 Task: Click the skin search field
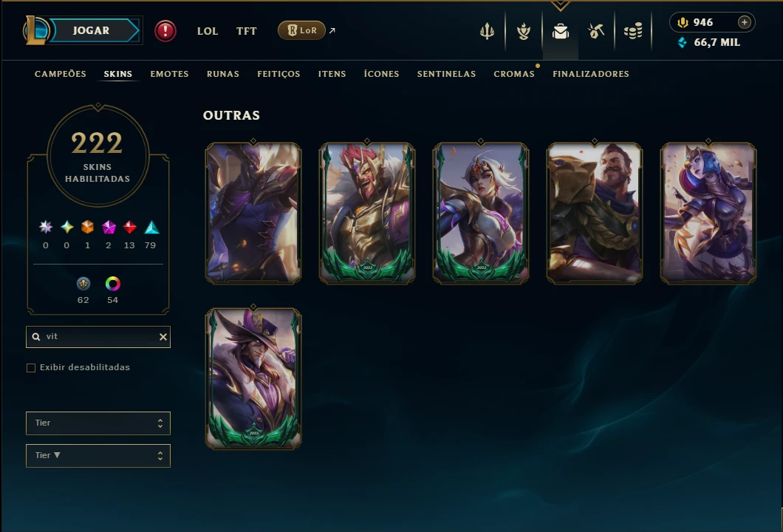pyautogui.click(x=98, y=337)
